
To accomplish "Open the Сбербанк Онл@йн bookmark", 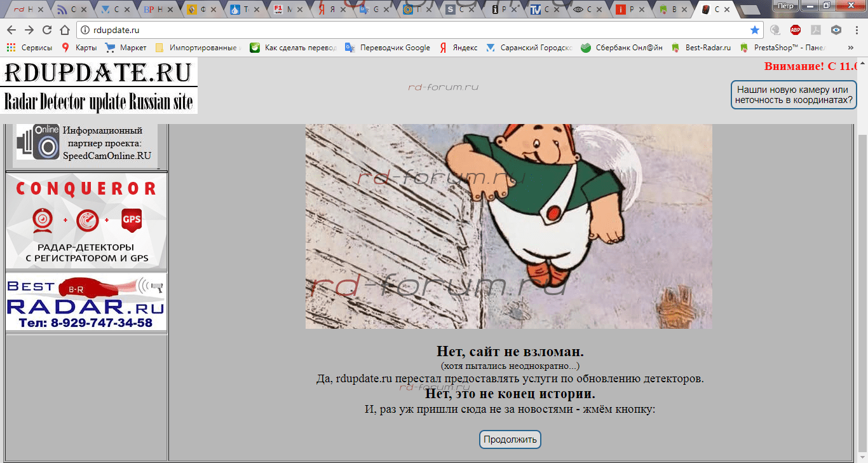I will 621,48.
